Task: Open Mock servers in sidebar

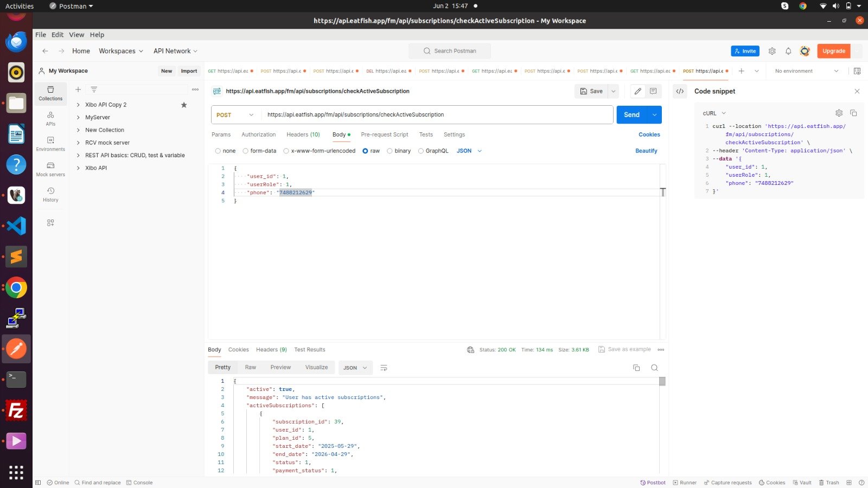Action: coord(50,169)
